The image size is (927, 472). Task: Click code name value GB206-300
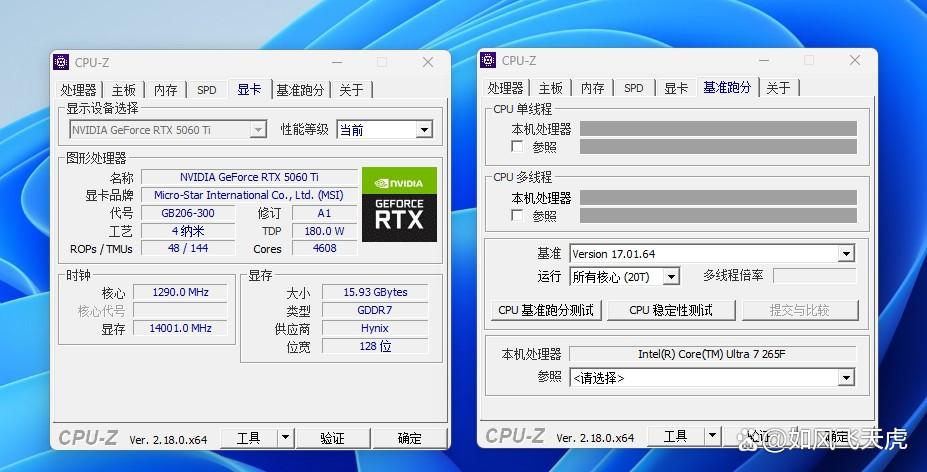pyautogui.click(x=188, y=213)
